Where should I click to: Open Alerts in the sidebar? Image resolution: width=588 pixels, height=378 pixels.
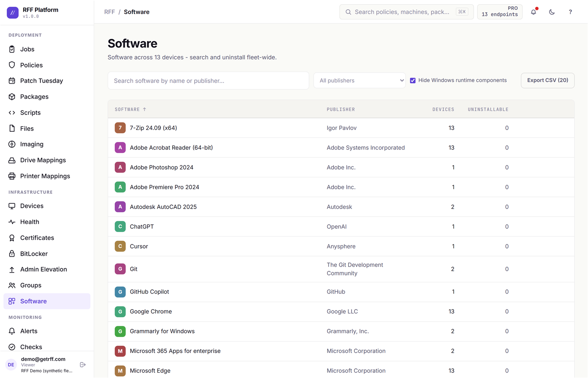47,331
